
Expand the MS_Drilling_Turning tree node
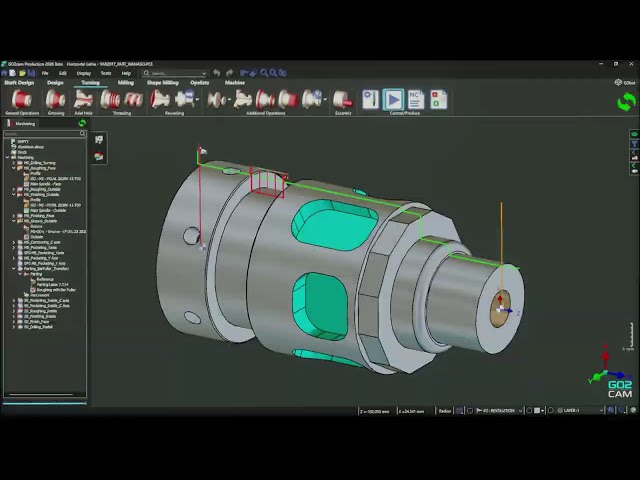pos(13,163)
